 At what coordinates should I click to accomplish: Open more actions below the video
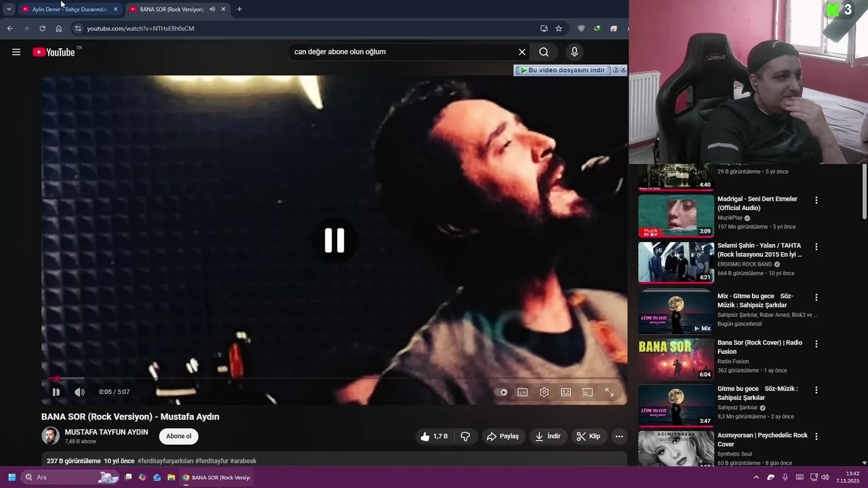[619, 436]
